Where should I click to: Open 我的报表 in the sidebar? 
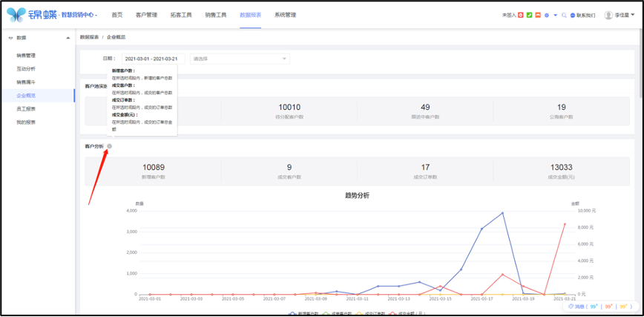26,122
